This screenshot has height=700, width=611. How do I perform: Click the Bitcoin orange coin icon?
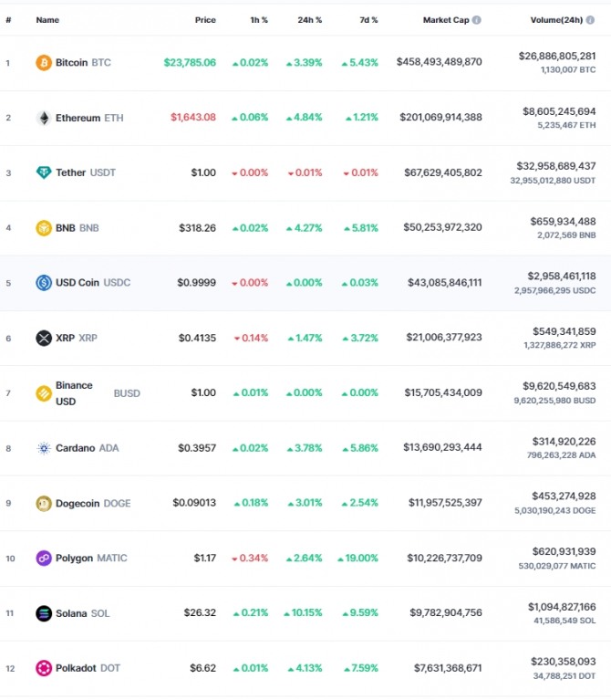44,62
